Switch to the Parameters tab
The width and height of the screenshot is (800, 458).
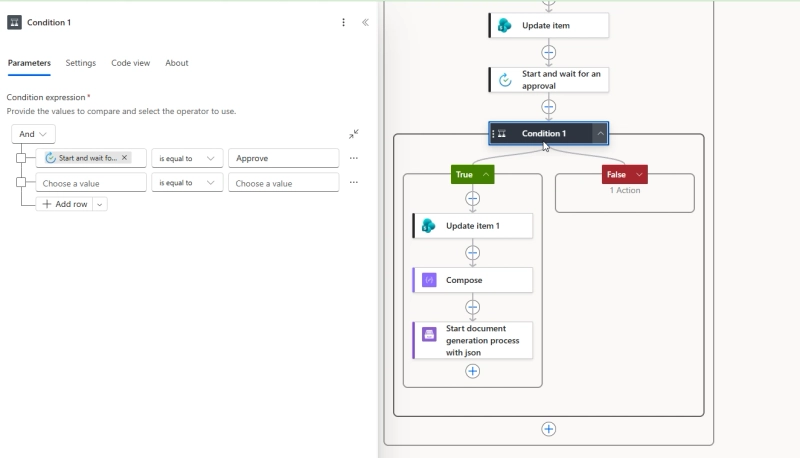pyautogui.click(x=29, y=63)
